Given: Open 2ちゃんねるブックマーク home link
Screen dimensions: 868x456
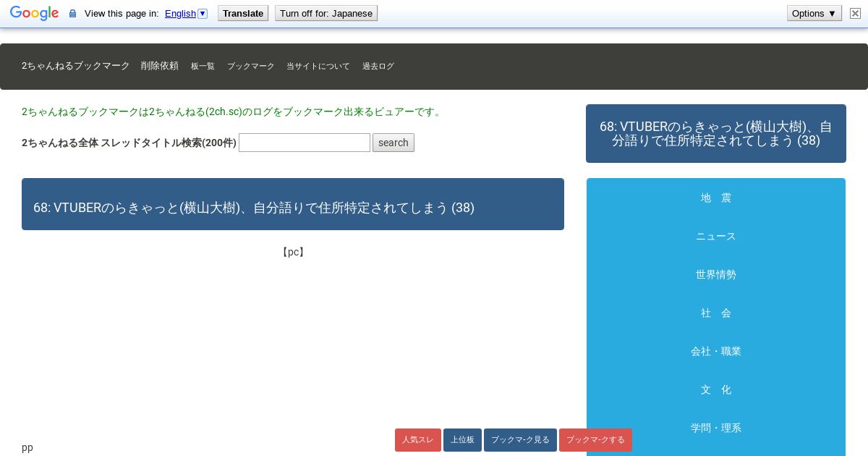Looking at the screenshot, I should [76, 65].
